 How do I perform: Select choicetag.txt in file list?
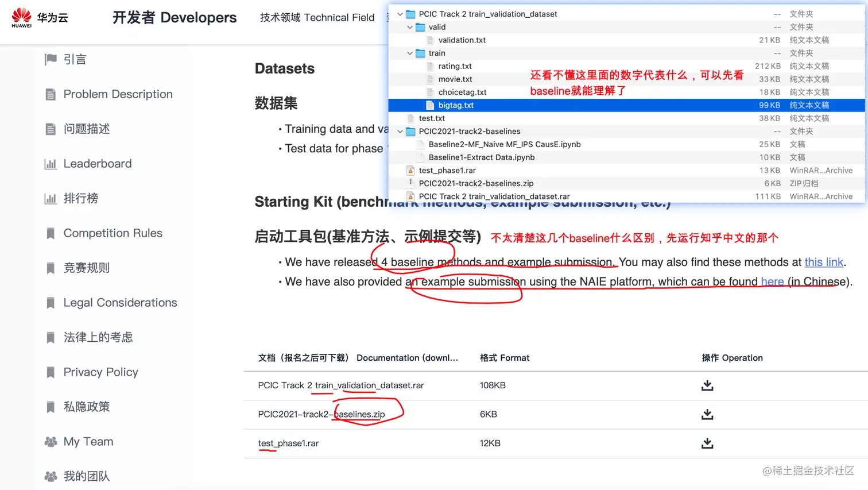tap(463, 92)
